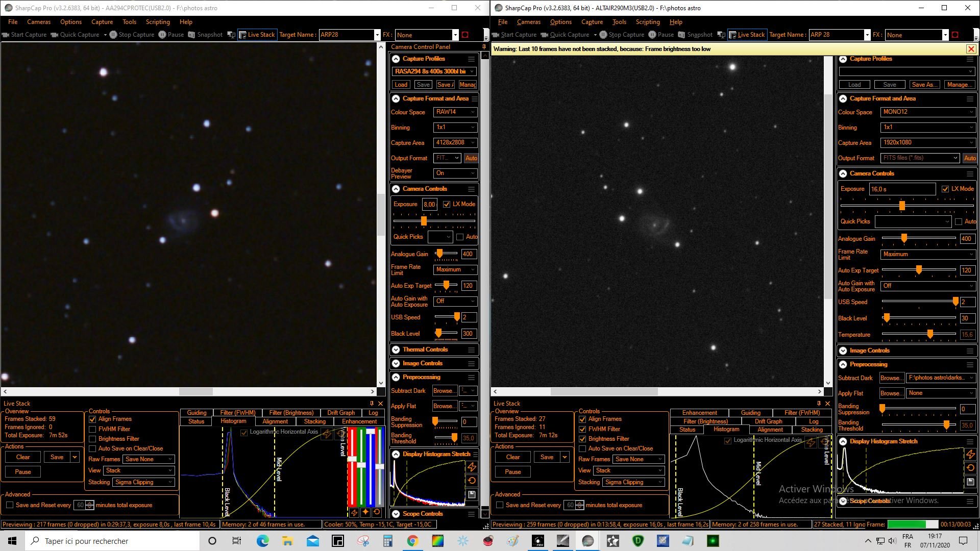Click lightning icon below left live stack colour sliders
The height and width of the screenshot is (551, 980).
click(x=354, y=512)
